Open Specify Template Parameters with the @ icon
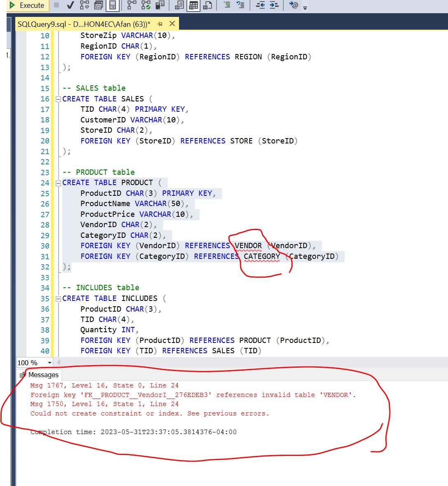The image size is (448, 486). click(x=295, y=5)
